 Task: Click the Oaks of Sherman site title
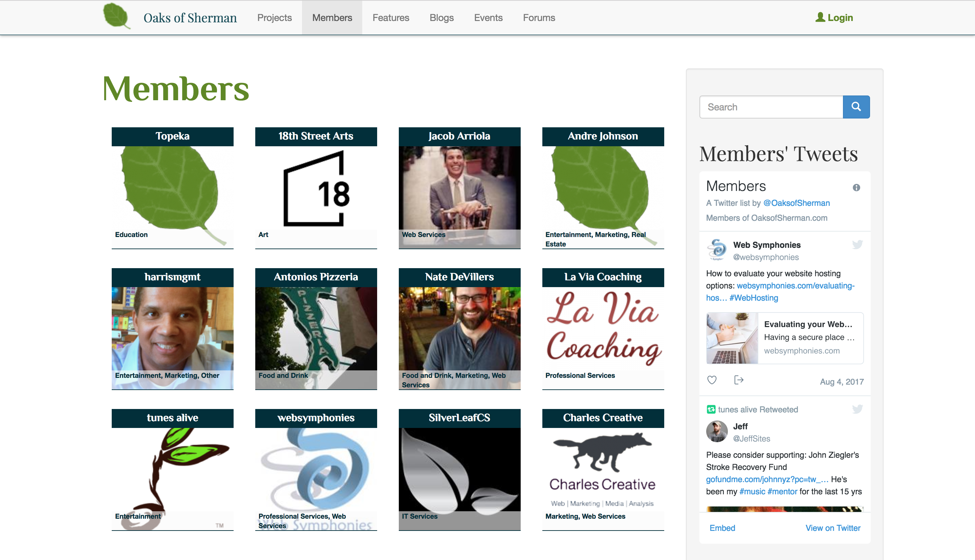click(x=190, y=18)
